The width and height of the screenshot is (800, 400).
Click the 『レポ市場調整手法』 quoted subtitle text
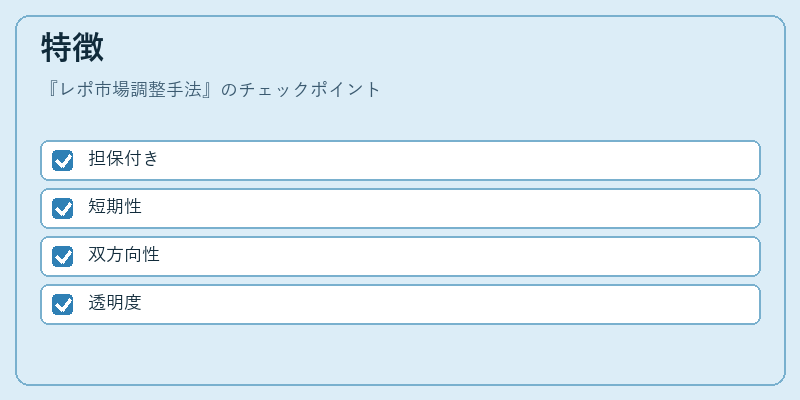(x=132, y=90)
